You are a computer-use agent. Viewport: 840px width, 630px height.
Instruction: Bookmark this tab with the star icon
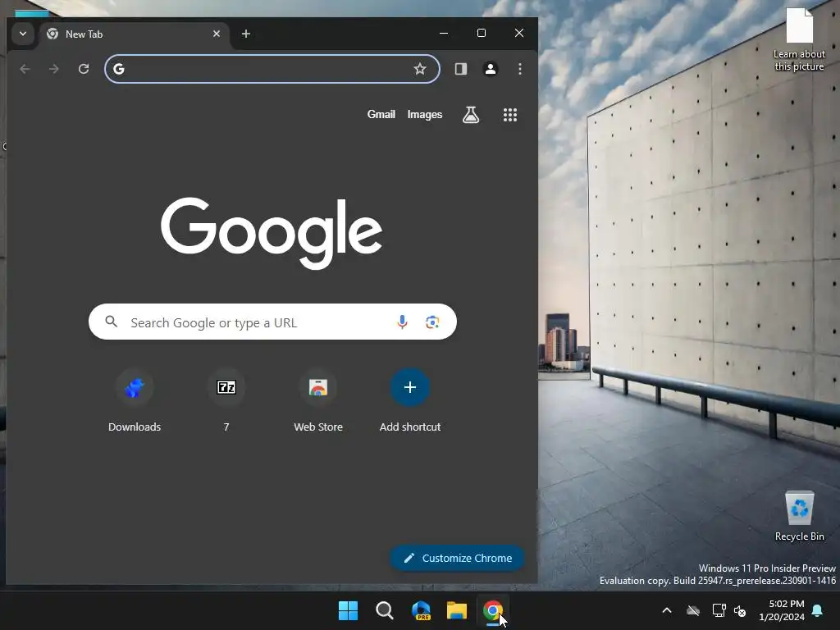[420, 69]
